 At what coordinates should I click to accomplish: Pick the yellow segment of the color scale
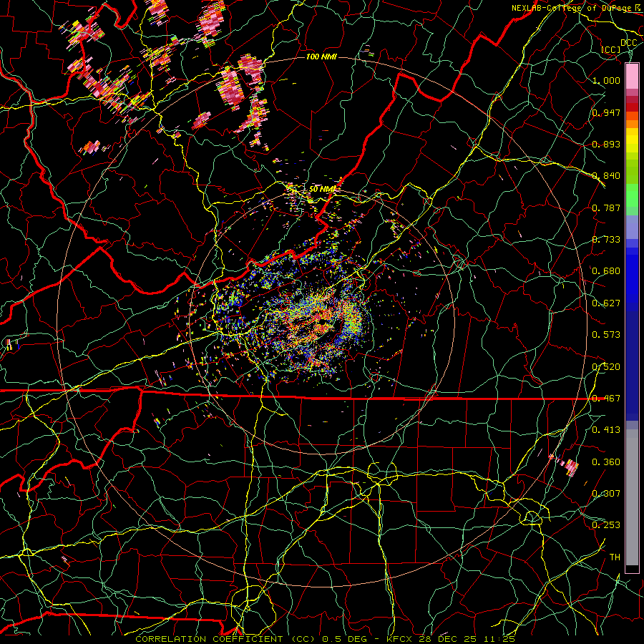point(632,140)
